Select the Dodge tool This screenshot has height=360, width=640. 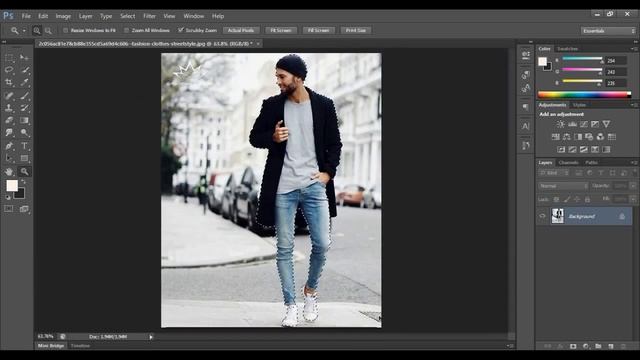point(24,133)
